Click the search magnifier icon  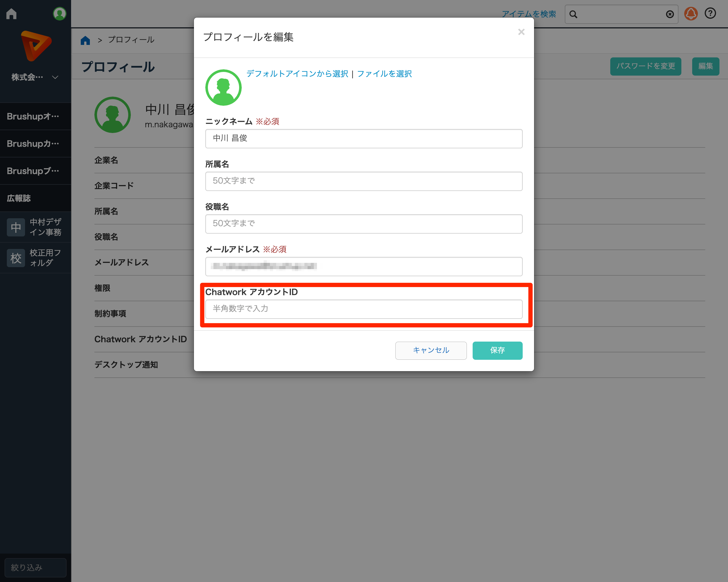click(x=573, y=14)
